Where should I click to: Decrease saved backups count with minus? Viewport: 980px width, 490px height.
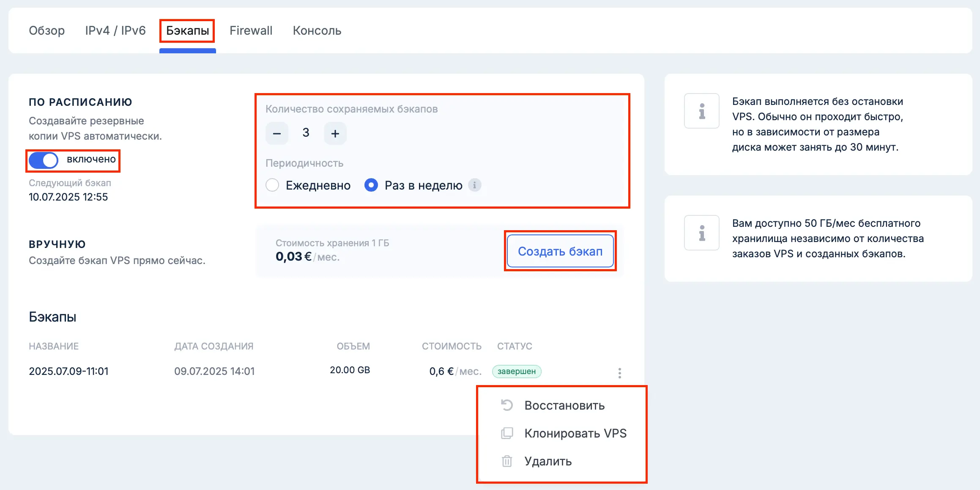tap(277, 134)
